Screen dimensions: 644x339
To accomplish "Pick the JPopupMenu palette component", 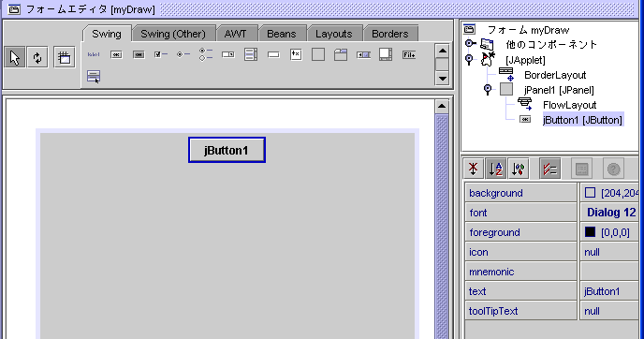I will pyautogui.click(x=94, y=77).
